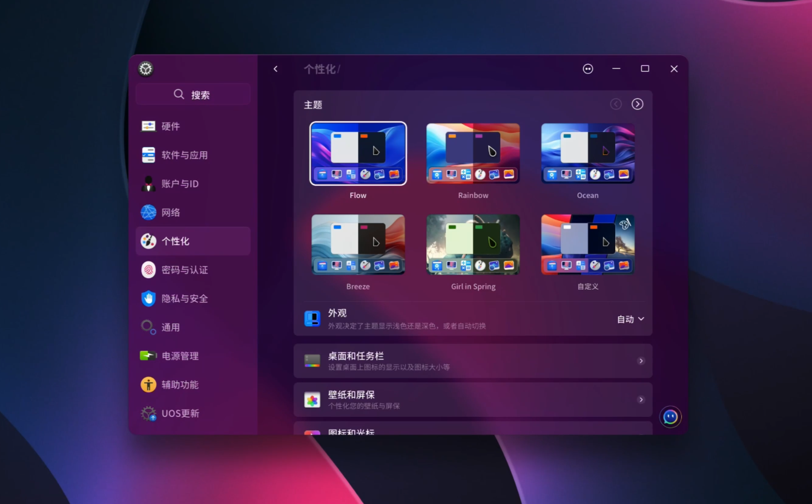Click the 外观 appearance icon
812x504 pixels.
tap(312, 319)
